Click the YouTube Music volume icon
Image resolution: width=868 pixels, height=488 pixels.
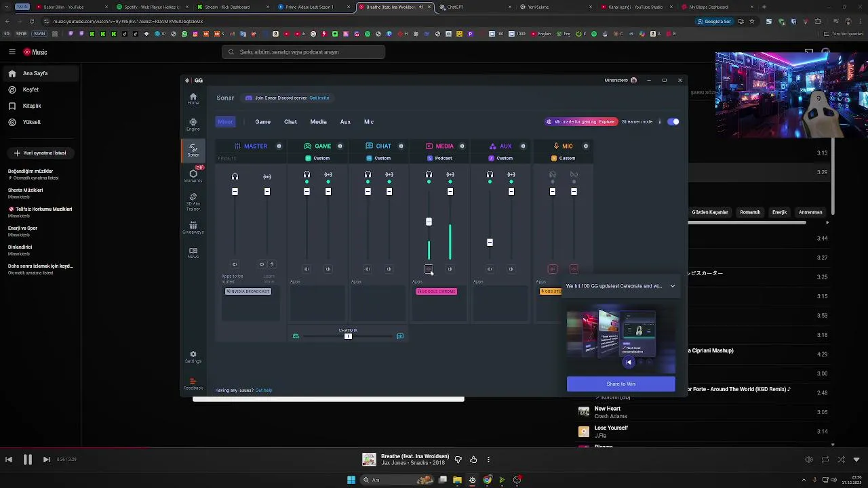click(809, 460)
